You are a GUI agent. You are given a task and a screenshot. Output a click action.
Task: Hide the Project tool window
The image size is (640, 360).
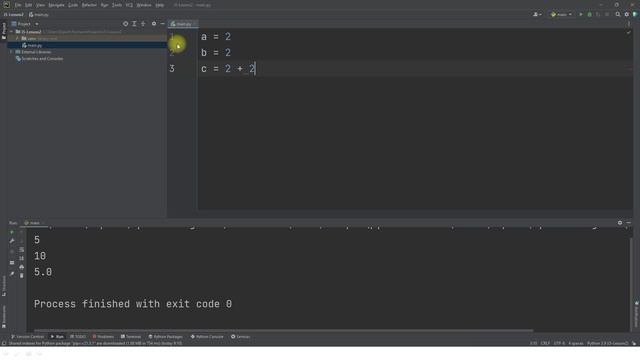pyautogui.click(x=162, y=24)
